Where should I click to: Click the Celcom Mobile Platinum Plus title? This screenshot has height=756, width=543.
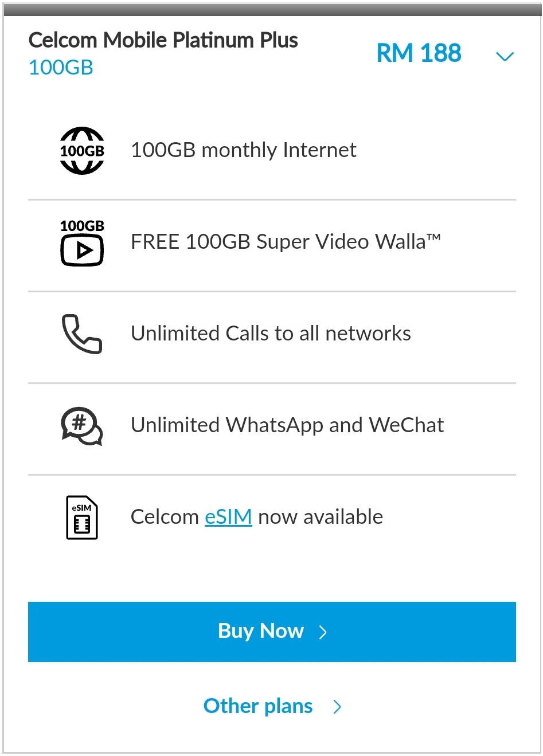[x=163, y=40]
